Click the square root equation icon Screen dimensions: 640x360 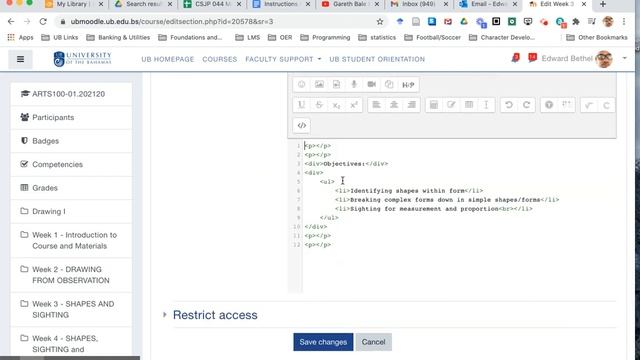pos(588,105)
